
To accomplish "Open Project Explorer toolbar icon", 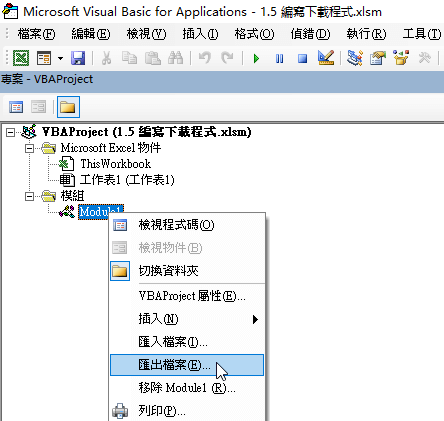I will click(355, 58).
